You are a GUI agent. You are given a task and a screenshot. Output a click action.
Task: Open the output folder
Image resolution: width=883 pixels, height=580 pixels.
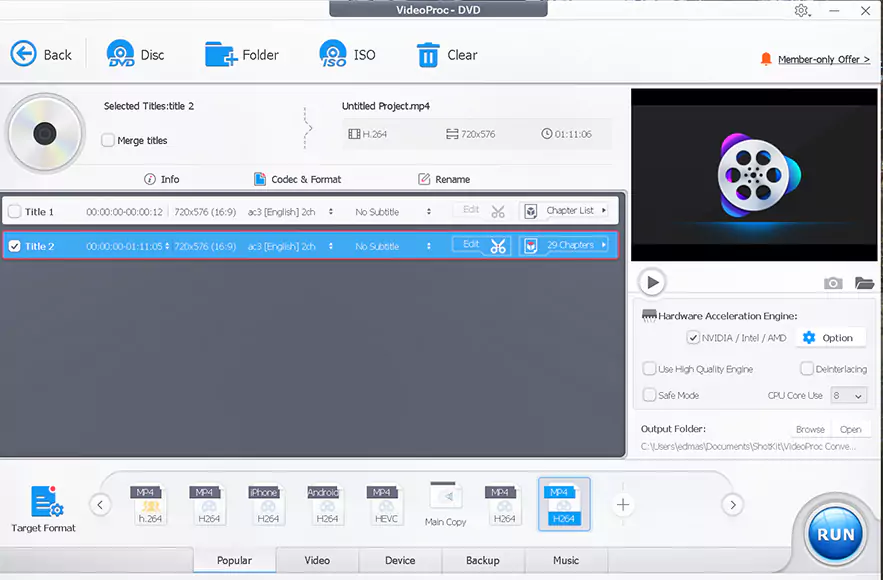850,429
